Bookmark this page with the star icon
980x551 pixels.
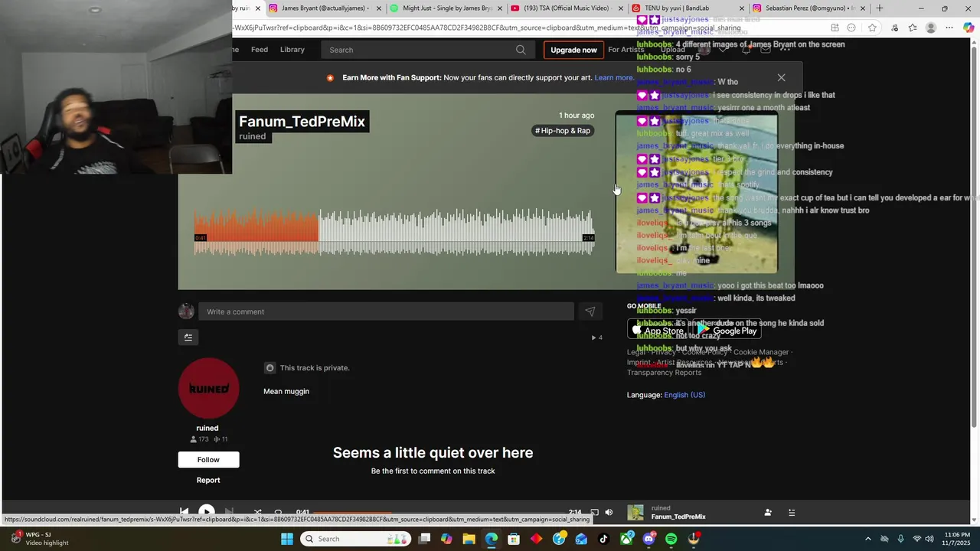(872, 28)
